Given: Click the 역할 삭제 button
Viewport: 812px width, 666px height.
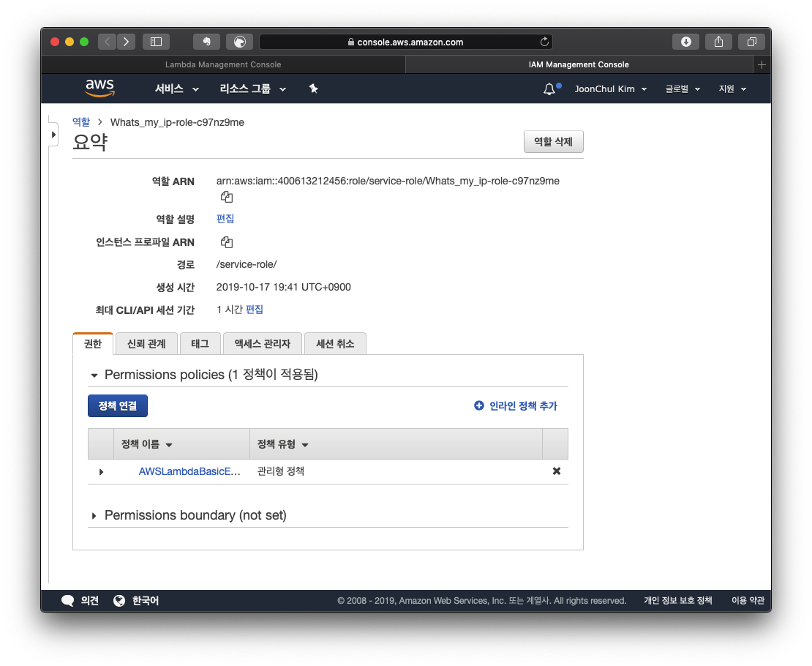Looking at the screenshot, I should click(x=554, y=141).
